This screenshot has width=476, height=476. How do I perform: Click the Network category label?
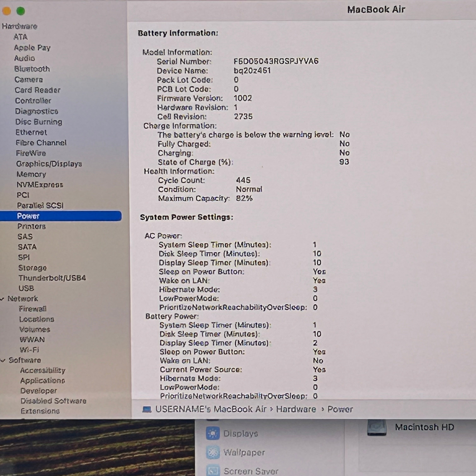(23, 299)
